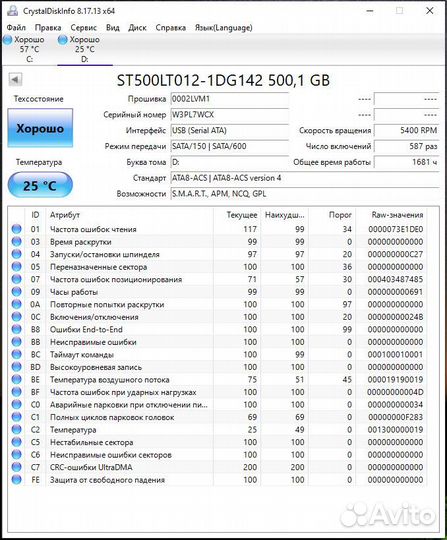The width and height of the screenshot is (447, 540).
Task: Click status icon for 07 Частота ошибок позиционирования
Action: tap(16, 279)
